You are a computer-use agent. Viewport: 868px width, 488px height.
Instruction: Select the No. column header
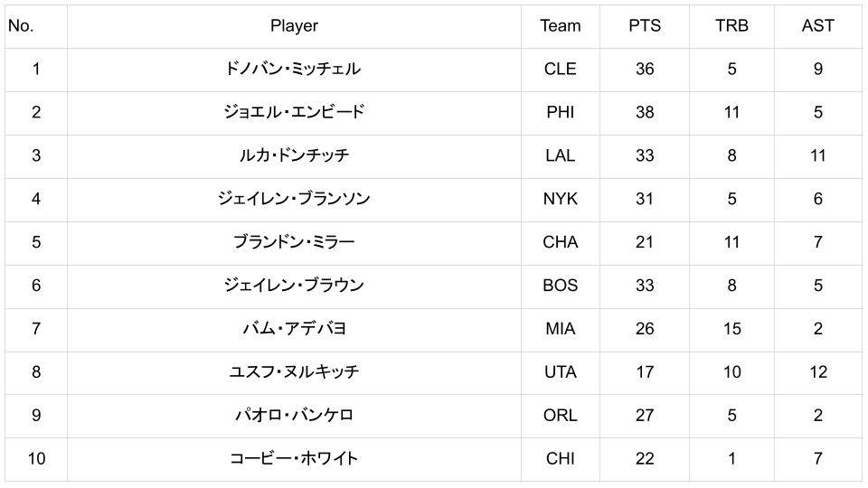click(x=21, y=26)
